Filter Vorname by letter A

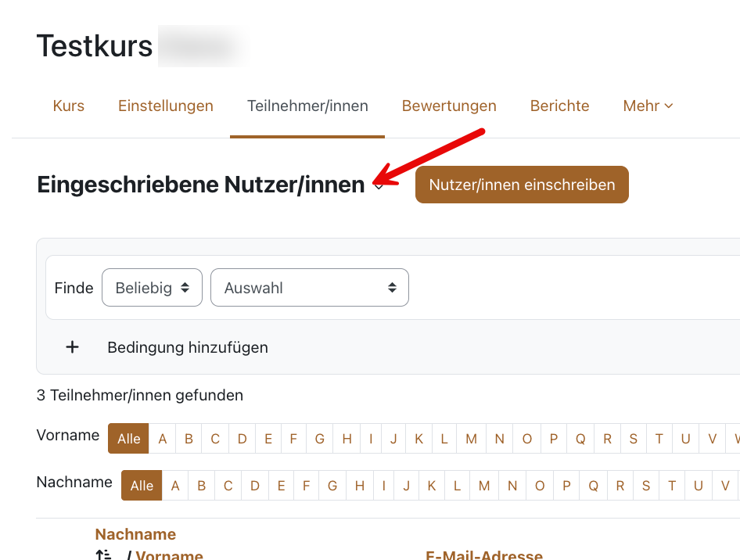pyautogui.click(x=163, y=439)
